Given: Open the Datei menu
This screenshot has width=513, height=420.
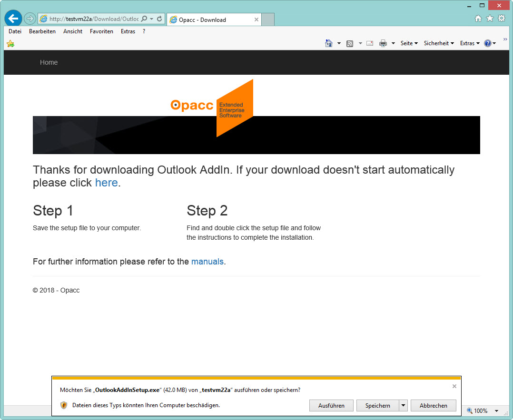Looking at the screenshot, I should [15, 31].
